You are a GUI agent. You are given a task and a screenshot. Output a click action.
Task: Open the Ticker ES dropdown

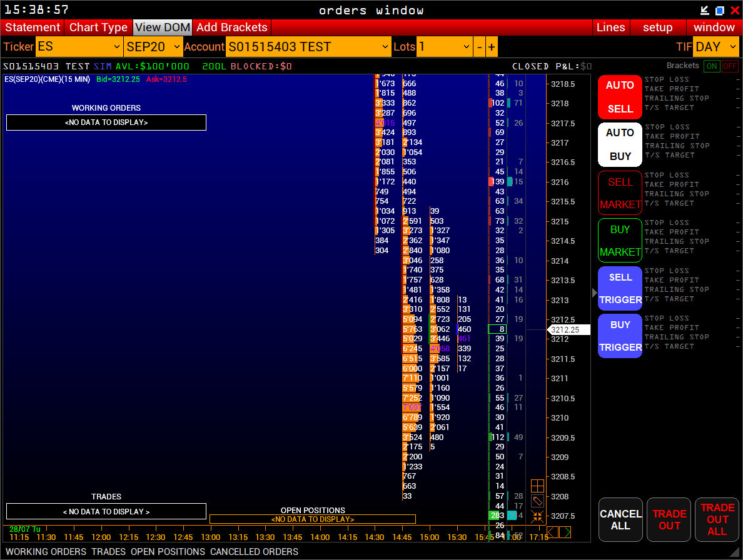tap(79, 47)
